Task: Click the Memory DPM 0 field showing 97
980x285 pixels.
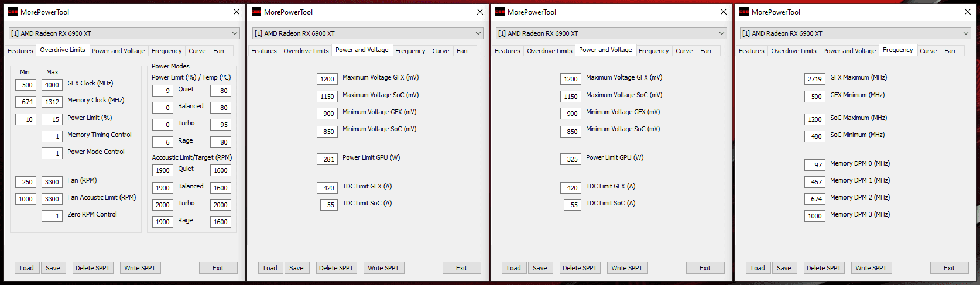Action: tap(815, 165)
